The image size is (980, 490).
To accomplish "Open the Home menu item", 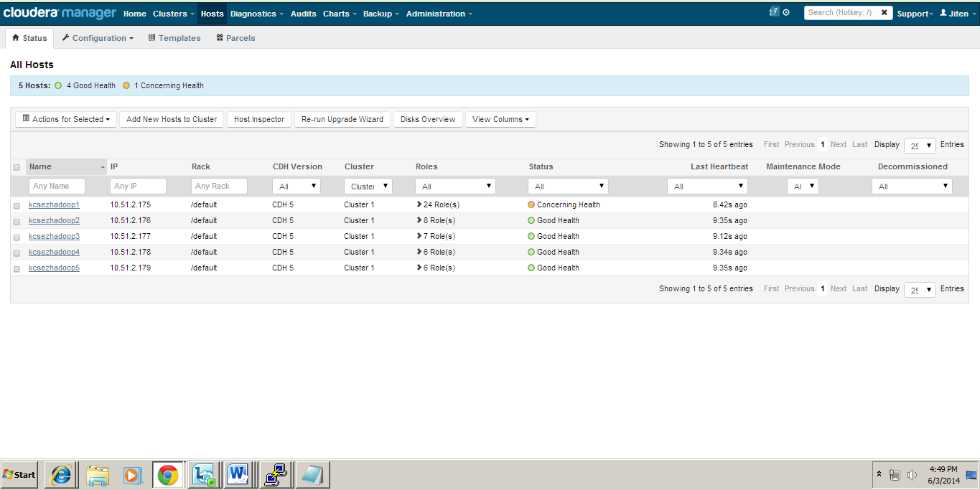I will [135, 14].
